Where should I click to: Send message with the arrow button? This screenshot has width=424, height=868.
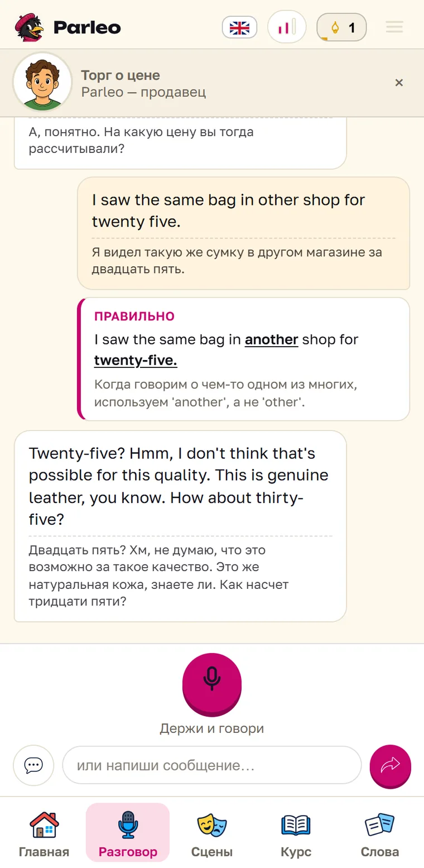(x=391, y=766)
